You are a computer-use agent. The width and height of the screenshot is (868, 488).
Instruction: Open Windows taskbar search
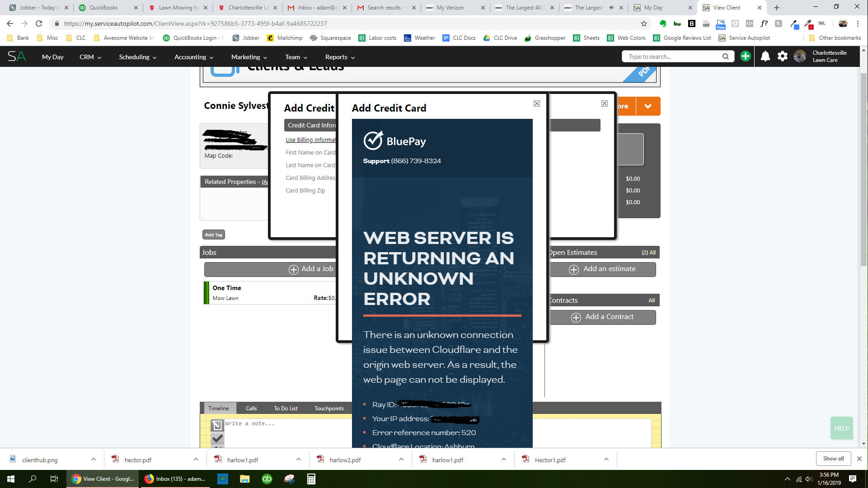pos(33,479)
